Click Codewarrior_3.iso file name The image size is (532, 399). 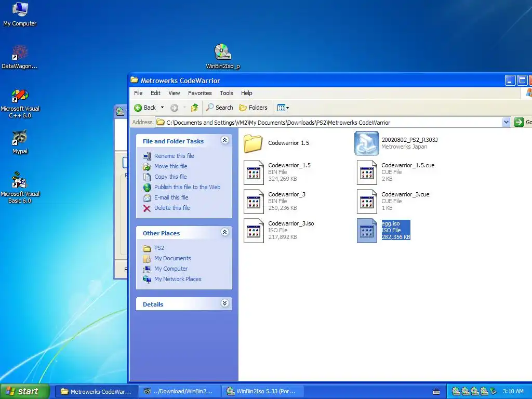[291, 223]
